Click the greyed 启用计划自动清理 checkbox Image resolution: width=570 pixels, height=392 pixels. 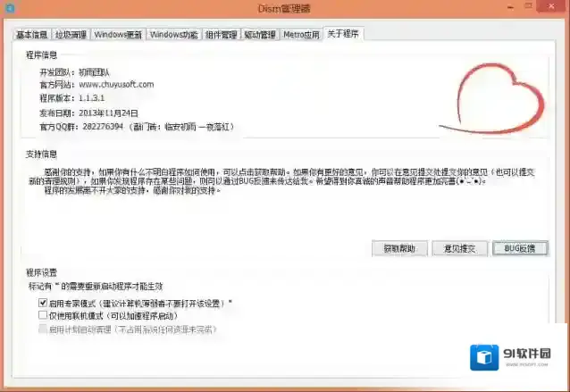pyautogui.click(x=43, y=329)
